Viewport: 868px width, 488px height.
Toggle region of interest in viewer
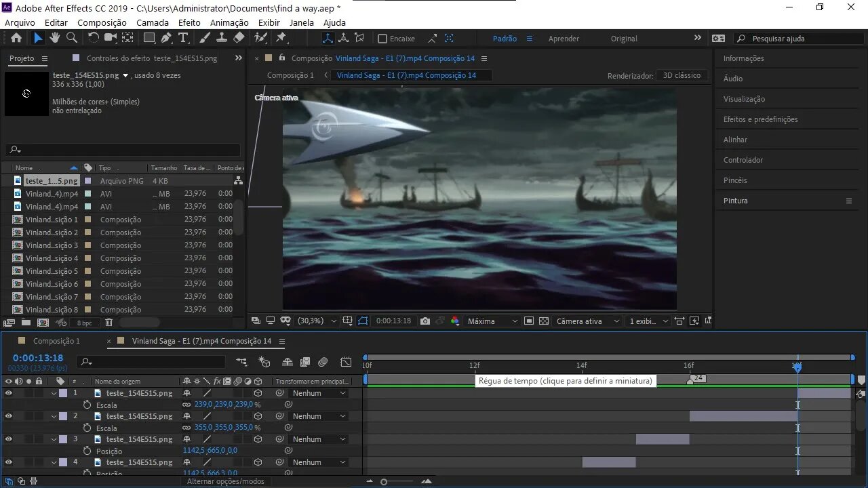529,321
